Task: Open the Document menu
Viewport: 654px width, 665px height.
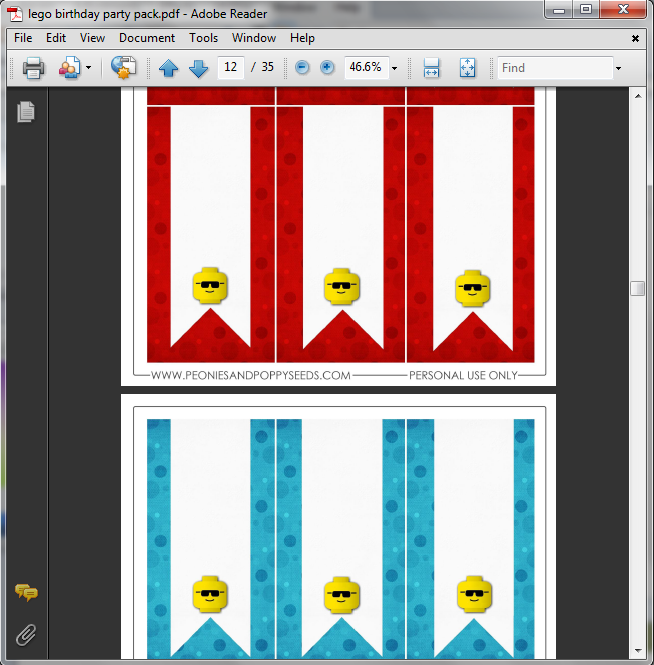Action: pyautogui.click(x=147, y=38)
